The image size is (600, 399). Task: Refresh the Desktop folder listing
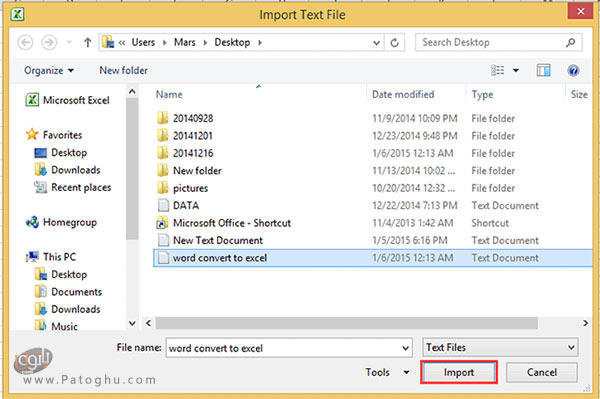[395, 42]
